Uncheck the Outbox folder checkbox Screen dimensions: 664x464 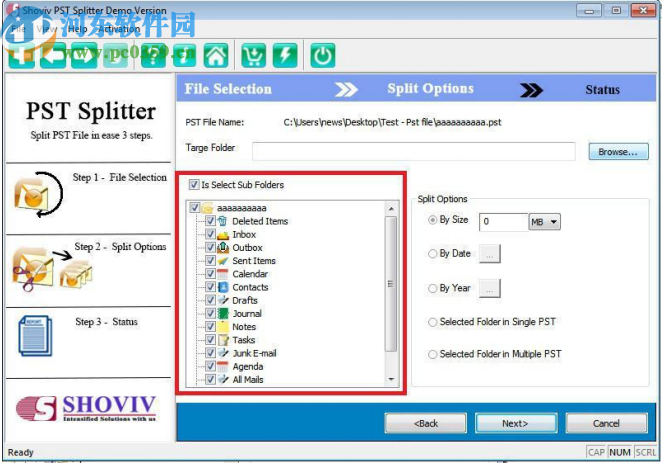click(210, 247)
